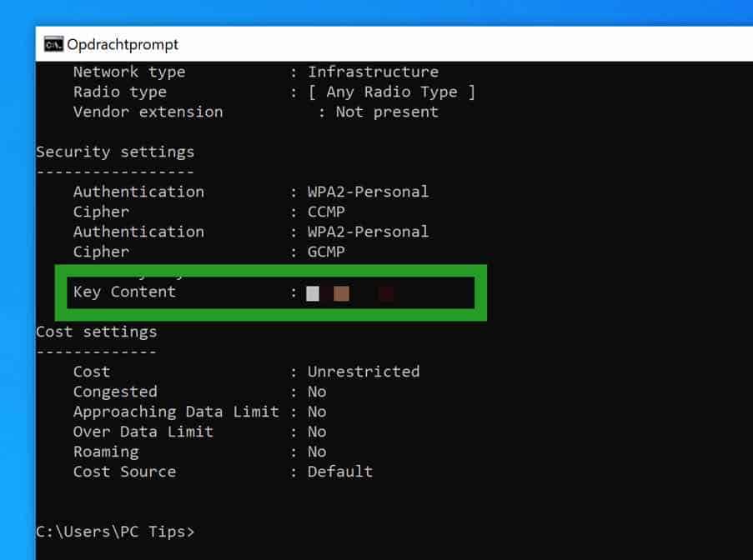Click the Unrestricted cost value
753x560 pixels.
(x=364, y=372)
